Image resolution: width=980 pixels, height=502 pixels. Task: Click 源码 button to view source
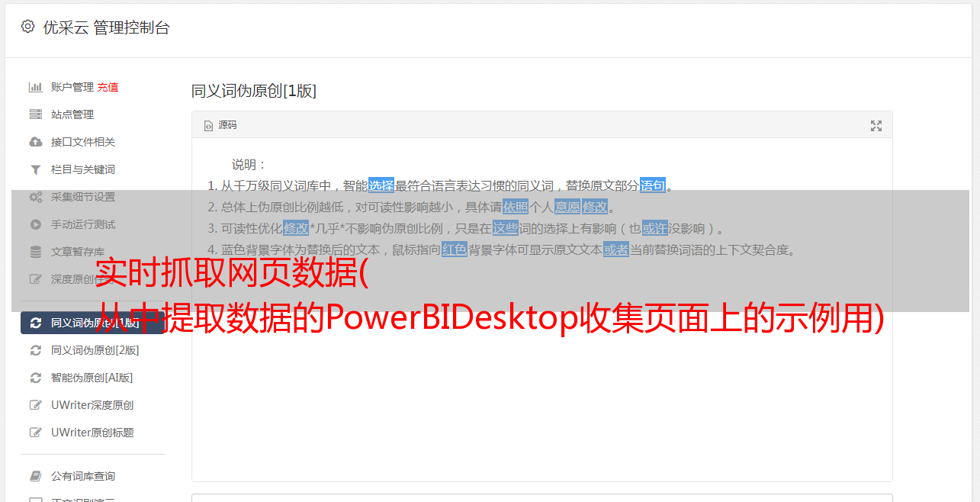(x=220, y=125)
